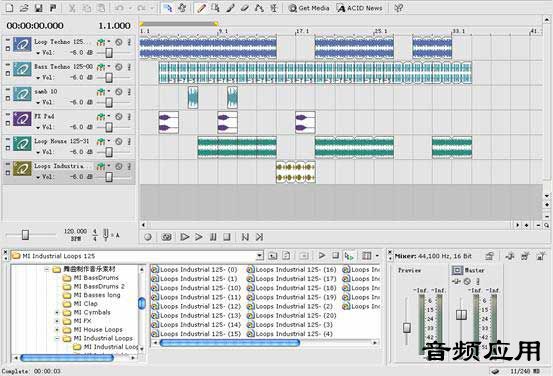Open the Undo history dropdown arrow
The width and height of the screenshot is (553, 376).
[130, 8]
